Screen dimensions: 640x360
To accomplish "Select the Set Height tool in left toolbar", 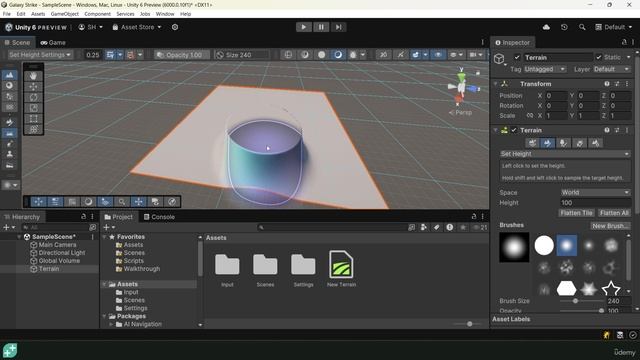I will (9, 133).
